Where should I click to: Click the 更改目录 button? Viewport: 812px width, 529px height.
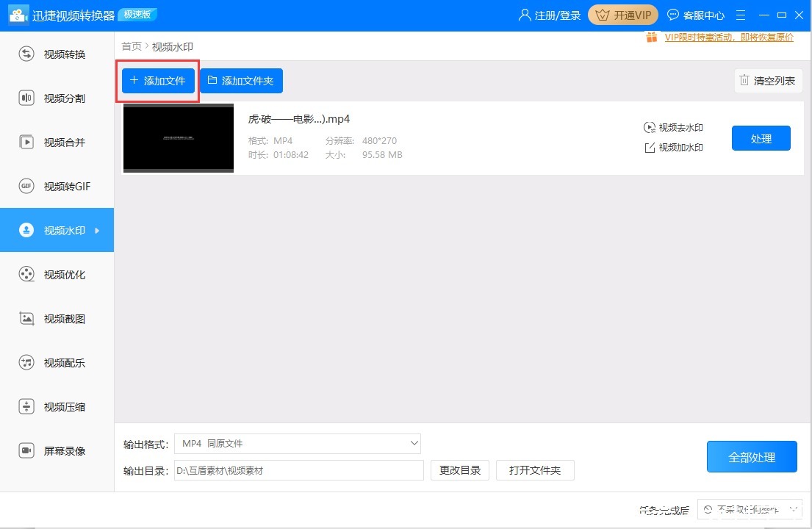tap(460, 470)
